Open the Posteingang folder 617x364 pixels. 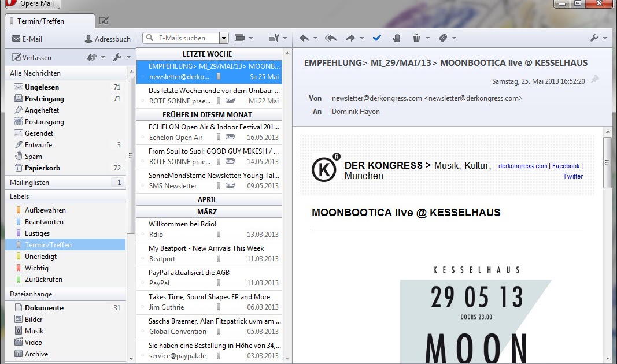pyautogui.click(x=65, y=99)
